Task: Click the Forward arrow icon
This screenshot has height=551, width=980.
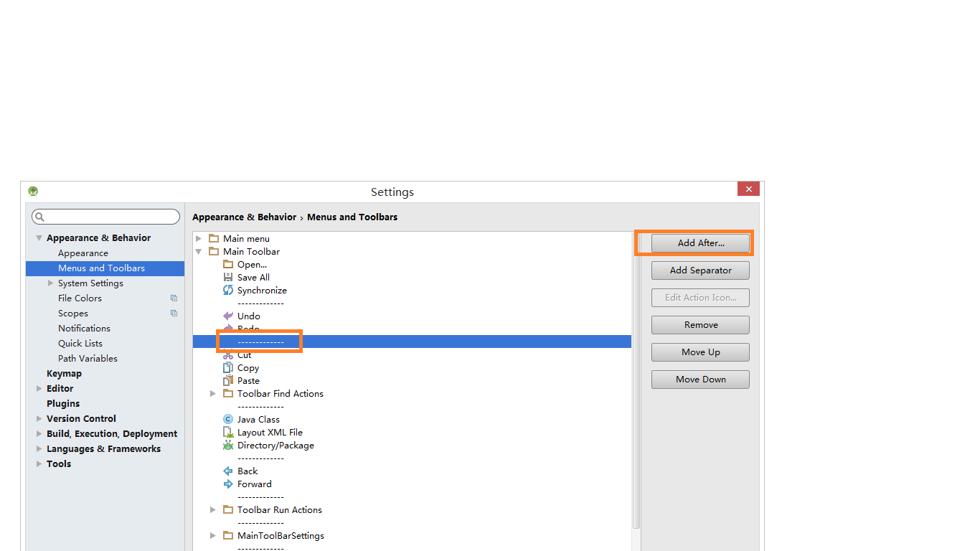Action: pyautogui.click(x=228, y=484)
